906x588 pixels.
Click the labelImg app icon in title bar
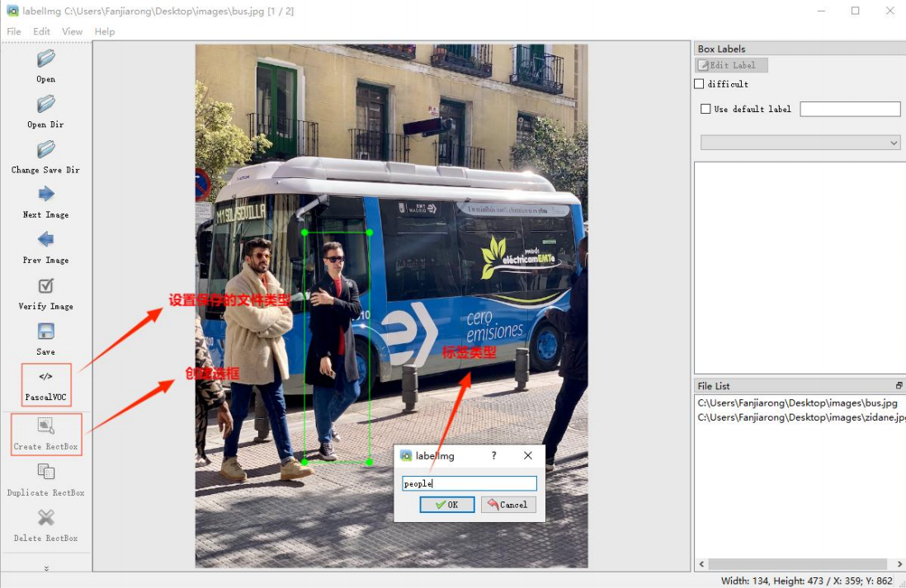12,11
